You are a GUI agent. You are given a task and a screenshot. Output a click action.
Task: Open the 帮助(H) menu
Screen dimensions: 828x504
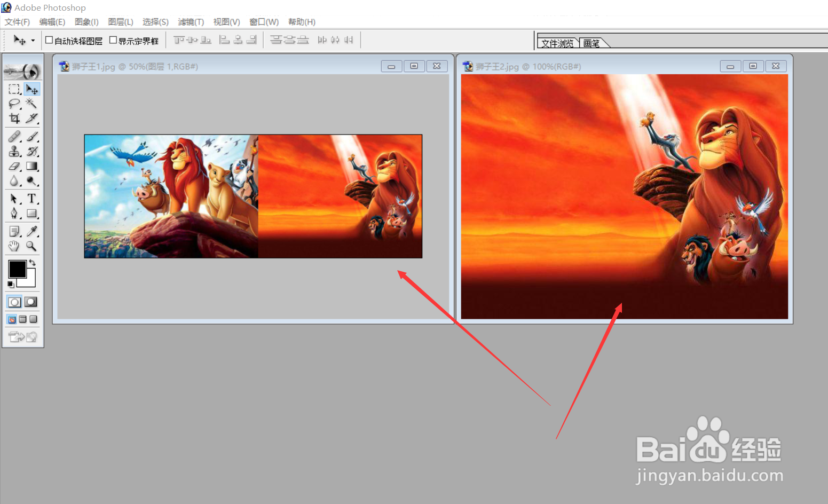tap(302, 22)
